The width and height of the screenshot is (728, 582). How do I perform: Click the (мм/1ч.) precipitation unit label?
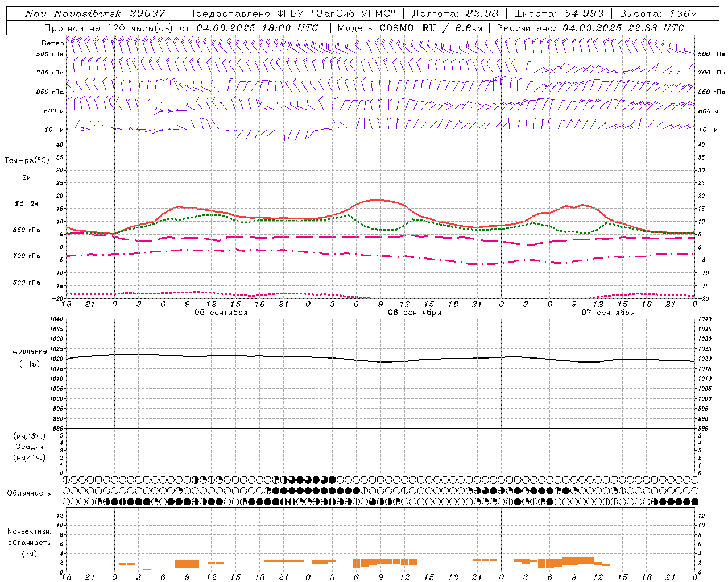(x=30, y=458)
